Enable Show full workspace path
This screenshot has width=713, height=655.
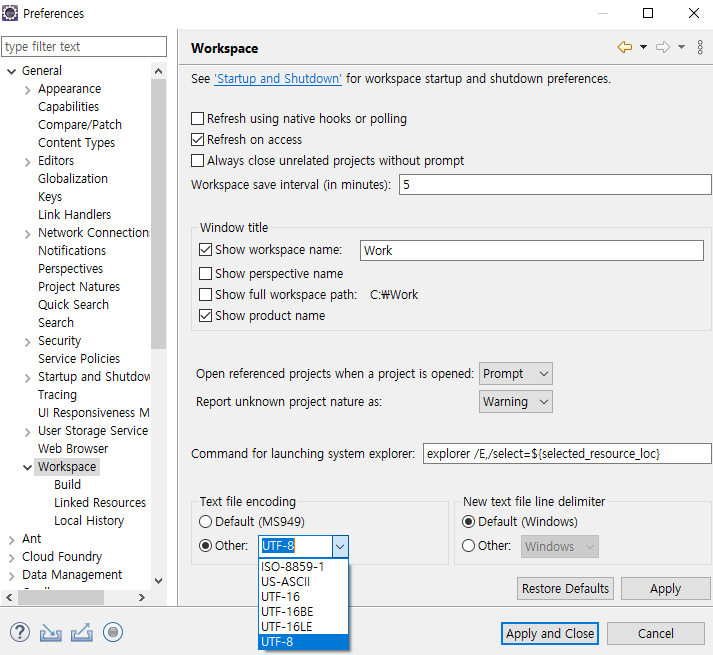206,295
